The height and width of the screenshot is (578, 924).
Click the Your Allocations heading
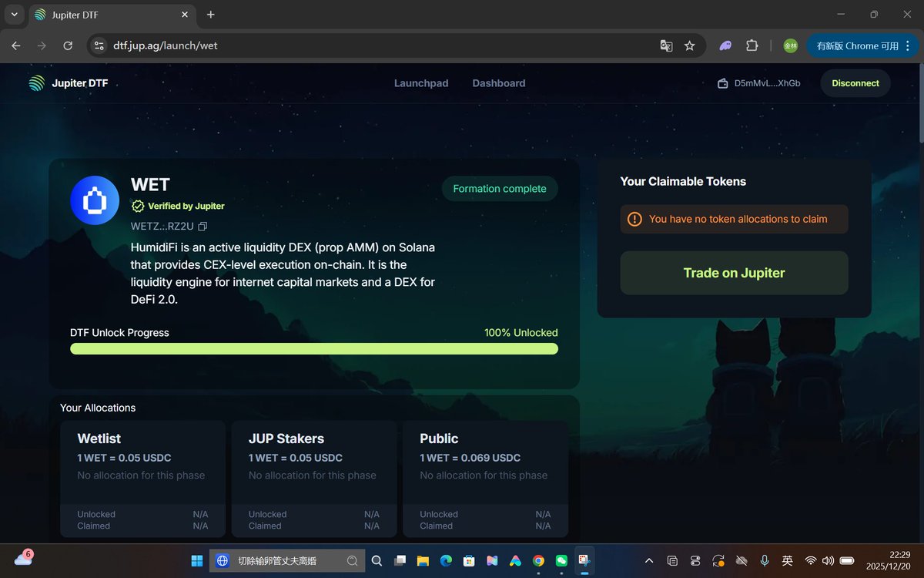98,408
